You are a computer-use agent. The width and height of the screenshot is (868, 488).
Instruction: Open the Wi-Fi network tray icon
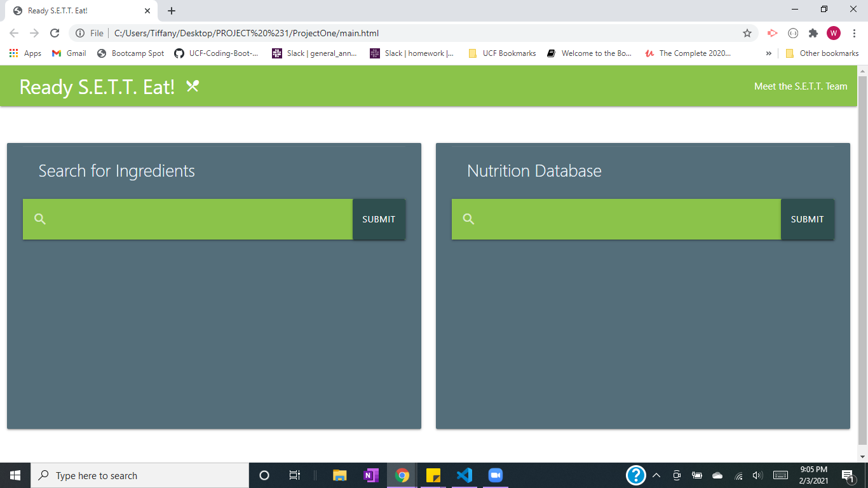[x=738, y=475]
